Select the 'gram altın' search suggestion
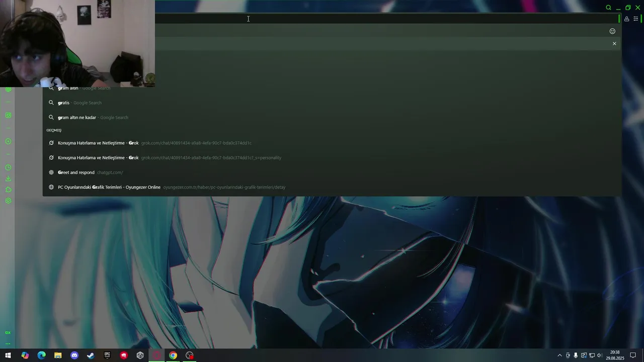This screenshot has width=644, height=362. click(x=332, y=88)
